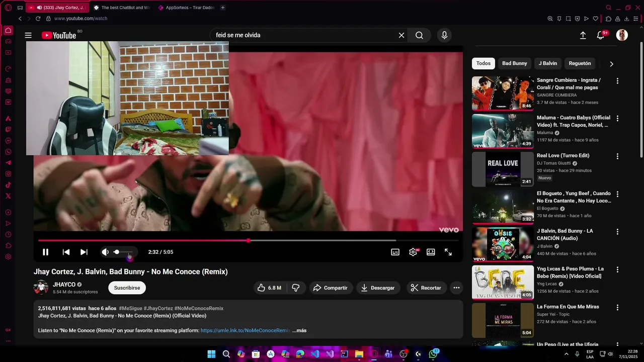Switch to the ChatBot browser tab

point(122,8)
